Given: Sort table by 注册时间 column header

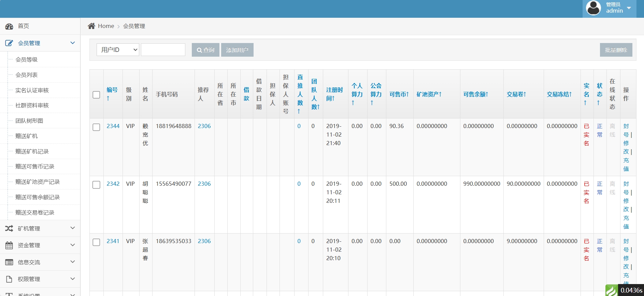Looking at the screenshot, I should 334,94.
